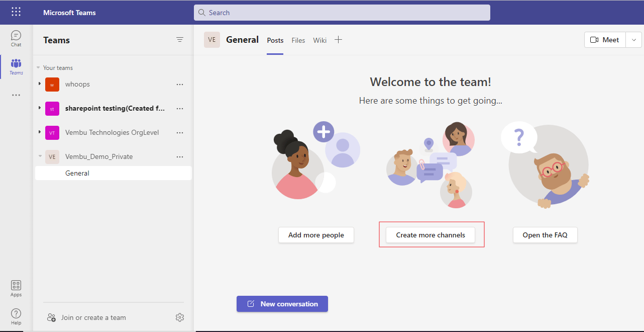Select sharepoint testing team name
The height and width of the screenshot is (332, 644).
115,109
